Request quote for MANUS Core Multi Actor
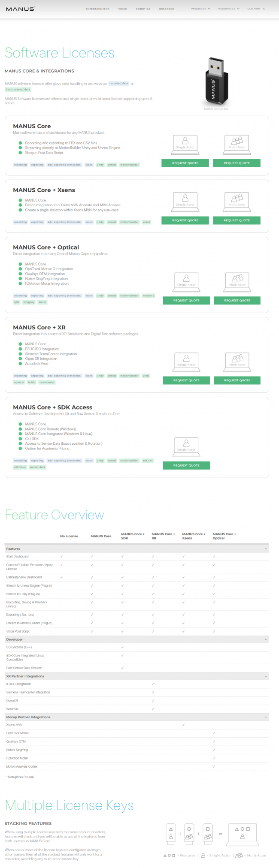The width and height of the screenshot is (279, 868). pos(237,163)
